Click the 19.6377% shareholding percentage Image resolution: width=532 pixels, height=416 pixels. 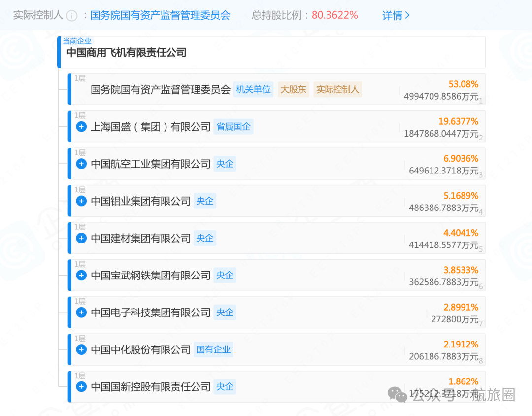pos(459,121)
